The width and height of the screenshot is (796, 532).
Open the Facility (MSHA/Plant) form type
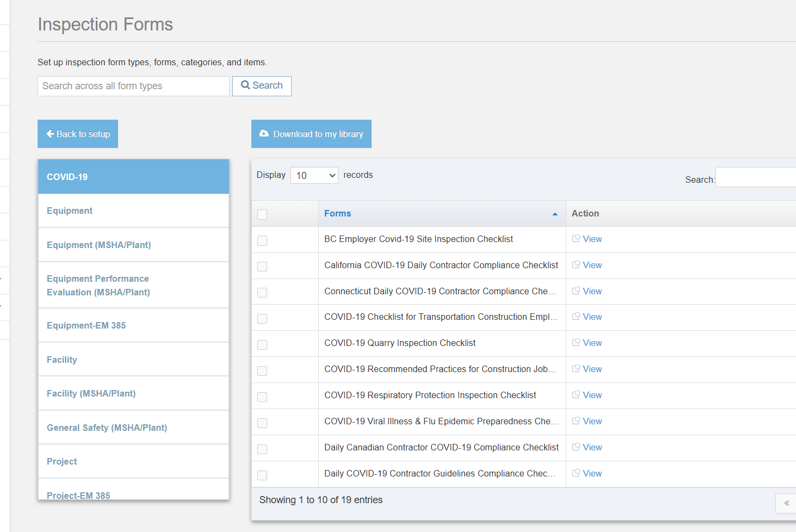click(x=133, y=393)
